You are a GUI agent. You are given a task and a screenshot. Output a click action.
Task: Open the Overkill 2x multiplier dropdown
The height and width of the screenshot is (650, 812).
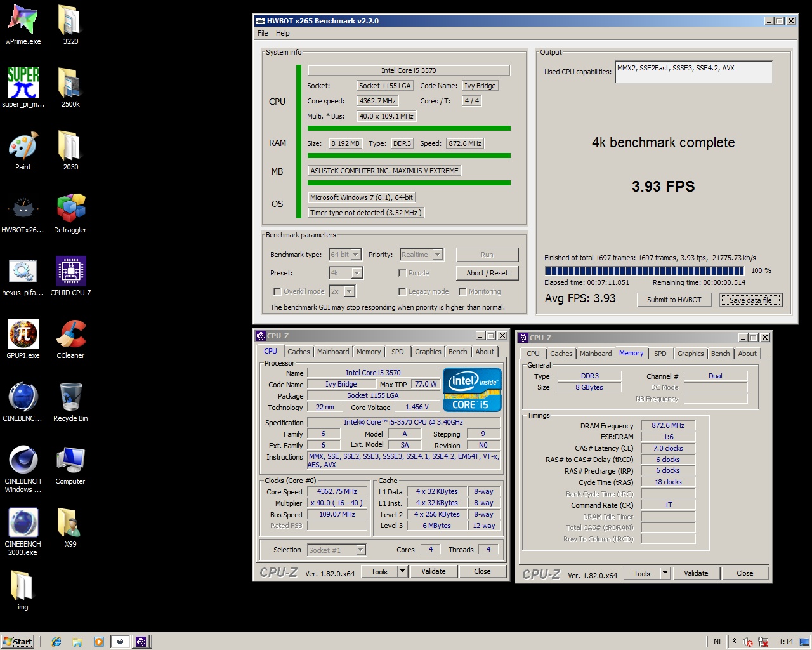click(x=349, y=291)
